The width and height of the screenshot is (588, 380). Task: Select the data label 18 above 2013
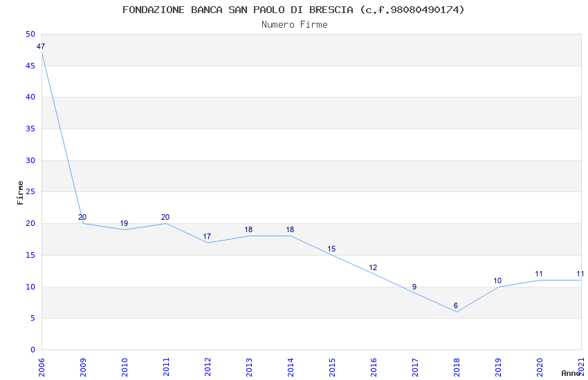(x=248, y=230)
